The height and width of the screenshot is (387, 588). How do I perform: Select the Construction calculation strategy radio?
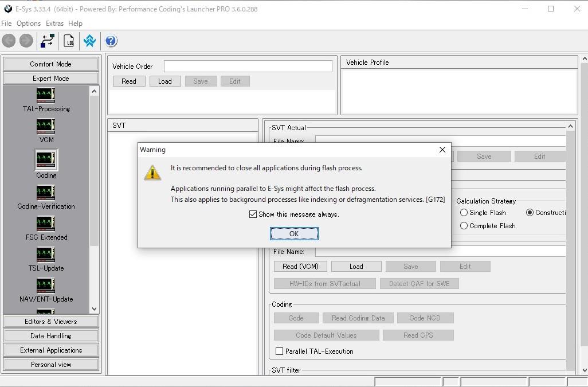pyautogui.click(x=530, y=213)
